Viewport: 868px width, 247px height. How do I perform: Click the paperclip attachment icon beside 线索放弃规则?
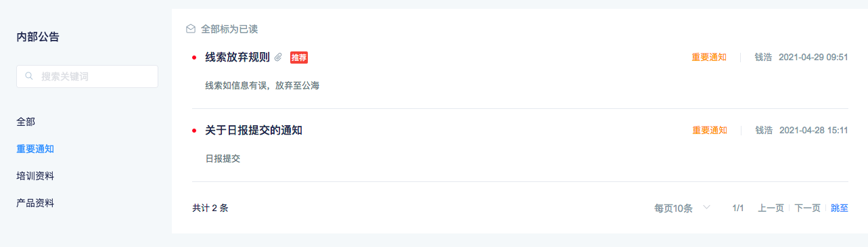point(278,58)
